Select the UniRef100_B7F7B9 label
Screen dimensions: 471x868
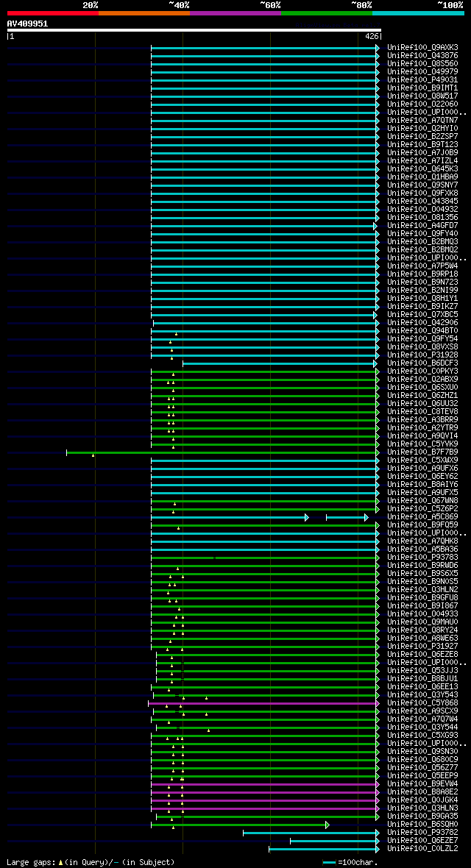click(x=422, y=452)
